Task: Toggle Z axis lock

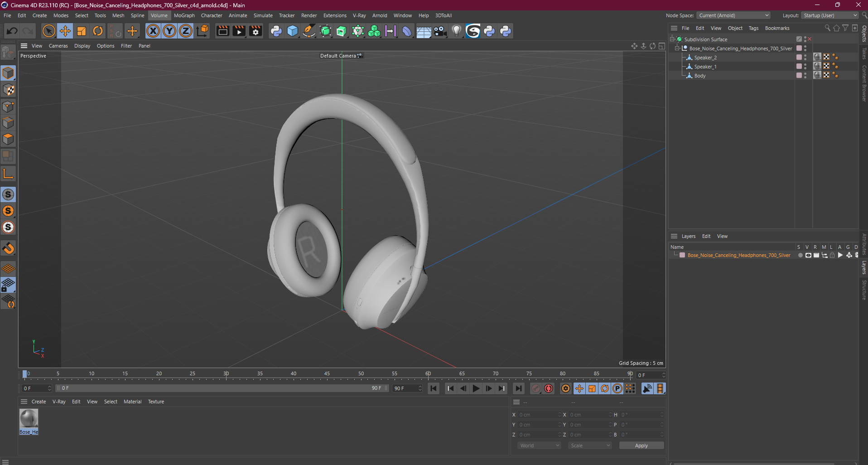Action: tap(186, 31)
